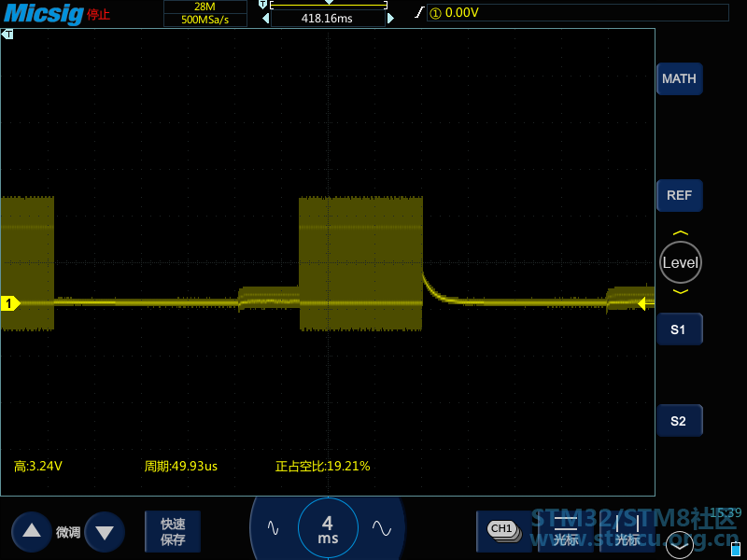Select the S2 serial bus button
Viewport: 747px width, 560px height.
click(x=680, y=421)
